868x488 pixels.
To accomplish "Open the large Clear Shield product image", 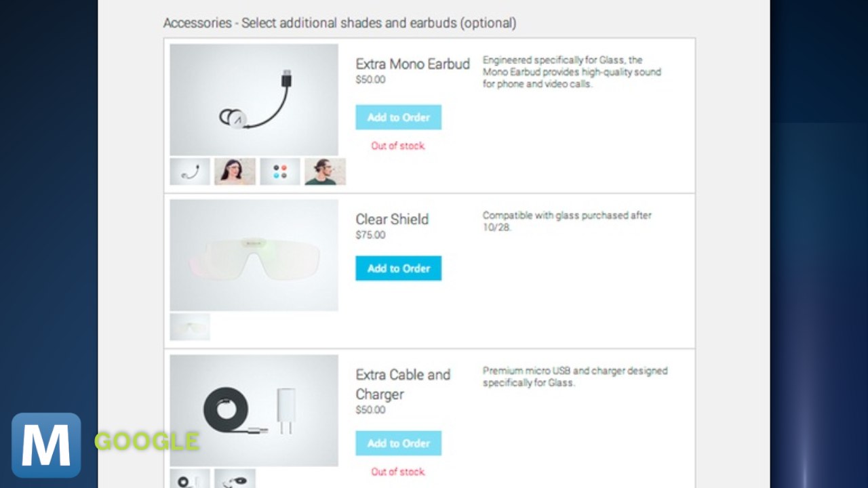I will click(254, 255).
